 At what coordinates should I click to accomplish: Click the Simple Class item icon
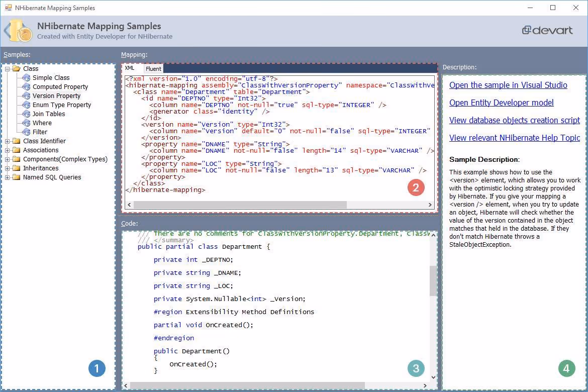tap(26, 78)
